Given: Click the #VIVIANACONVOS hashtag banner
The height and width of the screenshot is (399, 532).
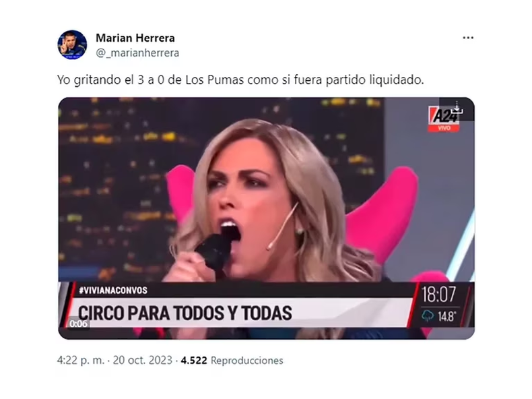Looking at the screenshot, I should coord(113,290).
